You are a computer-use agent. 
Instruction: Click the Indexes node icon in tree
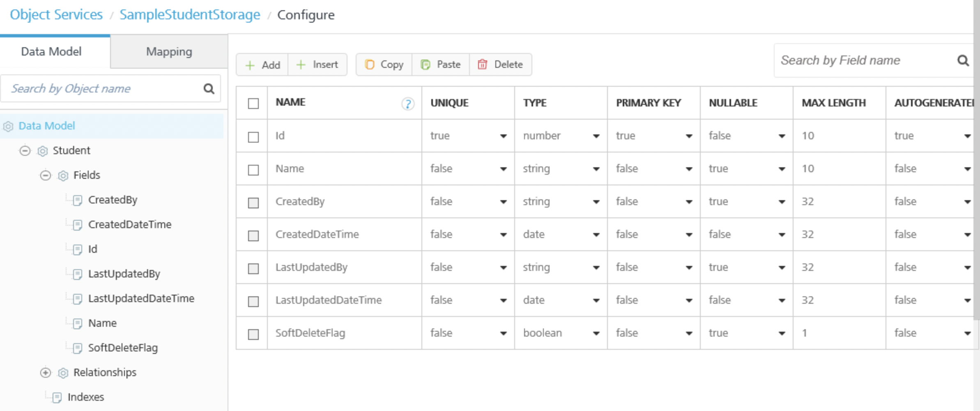pyautogui.click(x=57, y=397)
